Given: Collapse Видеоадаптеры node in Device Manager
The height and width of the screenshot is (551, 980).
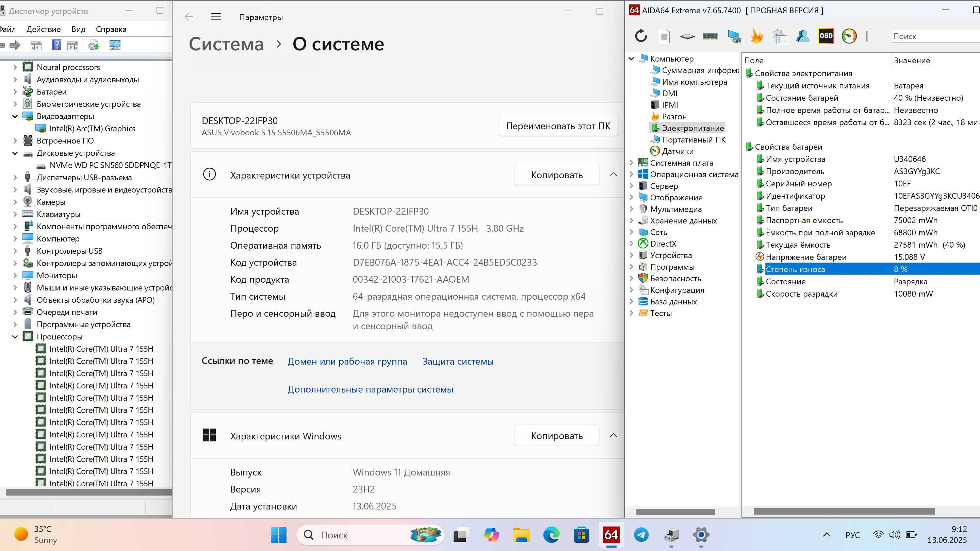Looking at the screenshot, I should 15,116.
